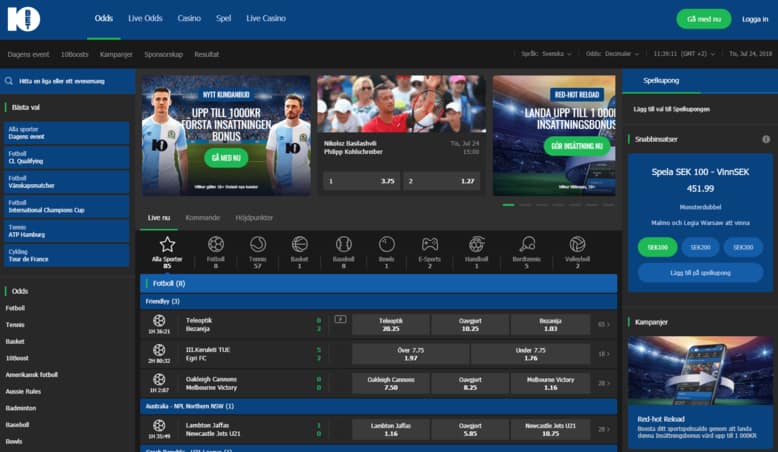The image size is (778, 452).
Task: Expand more markets for Lambton Jaffas match
Action: pos(604,429)
